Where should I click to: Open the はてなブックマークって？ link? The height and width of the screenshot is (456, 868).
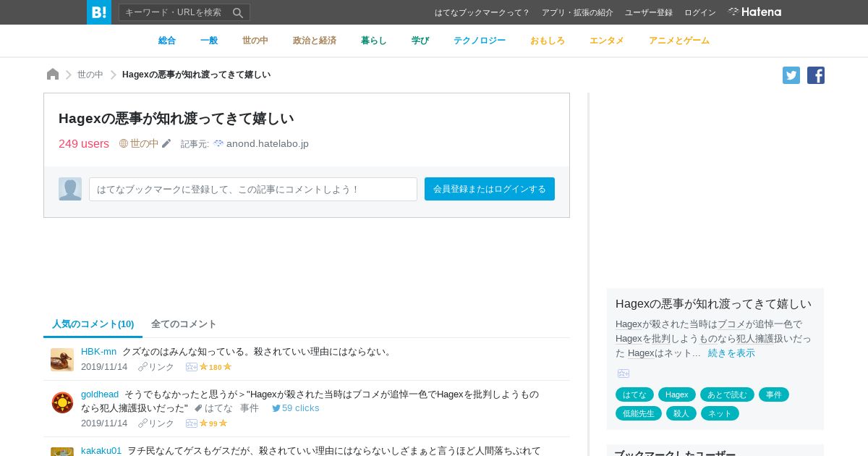tap(482, 12)
